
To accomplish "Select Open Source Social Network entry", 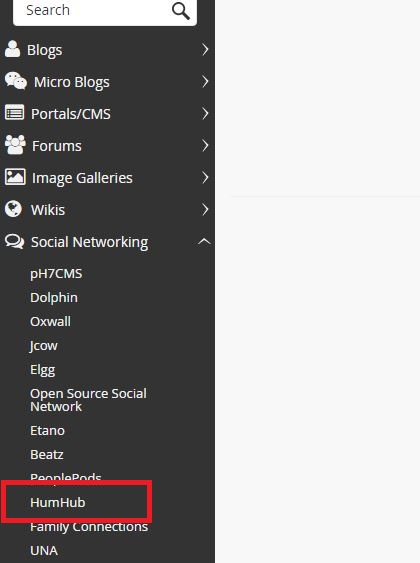I will click(88, 400).
